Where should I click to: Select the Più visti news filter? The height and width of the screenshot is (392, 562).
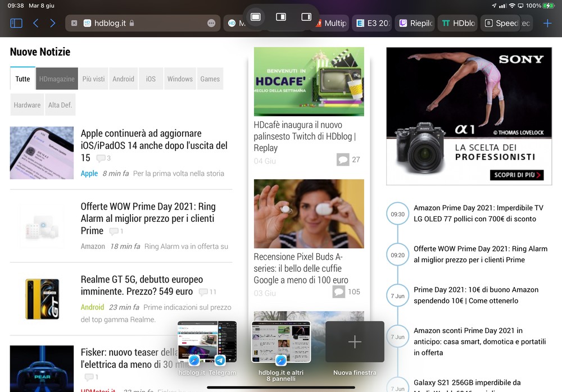[93, 79]
